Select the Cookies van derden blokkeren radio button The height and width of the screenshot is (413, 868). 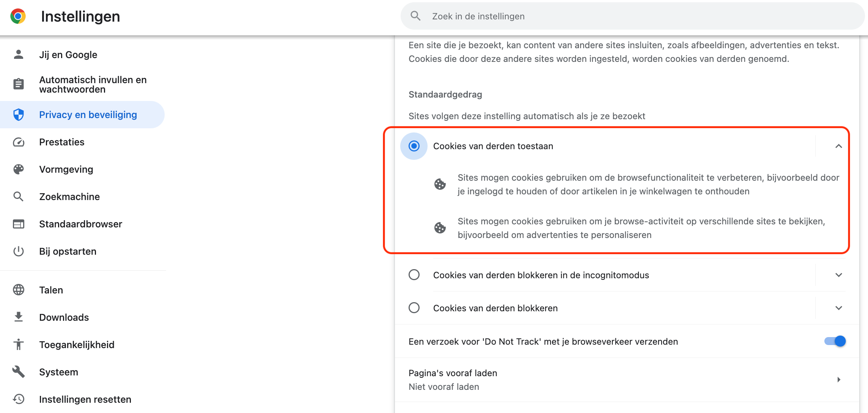coord(414,308)
